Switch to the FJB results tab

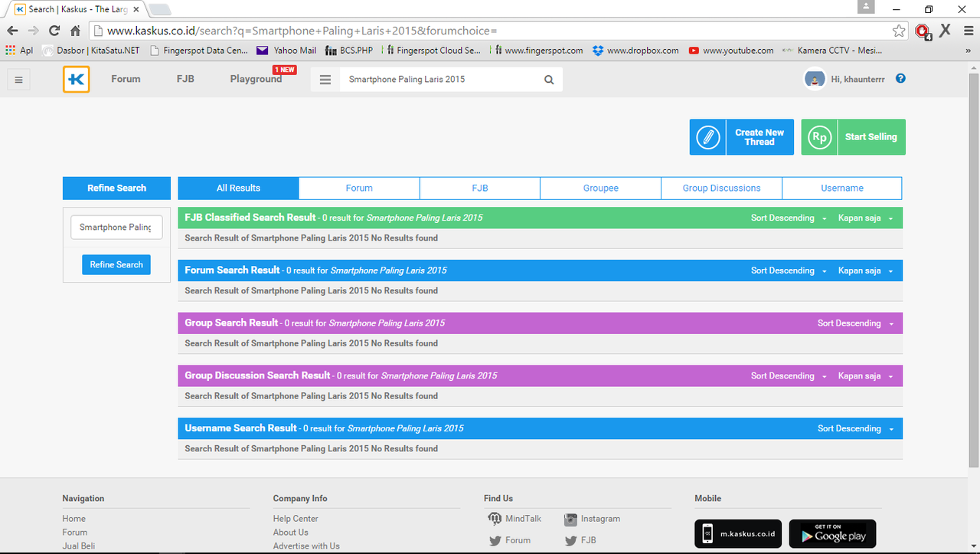click(480, 188)
